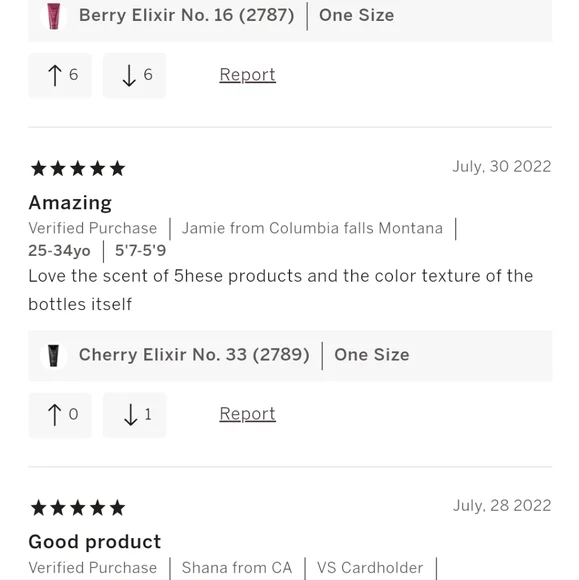Report the Berry Elixir review
Viewport: 579px width, 580px height.
click(x=247, y=75)
